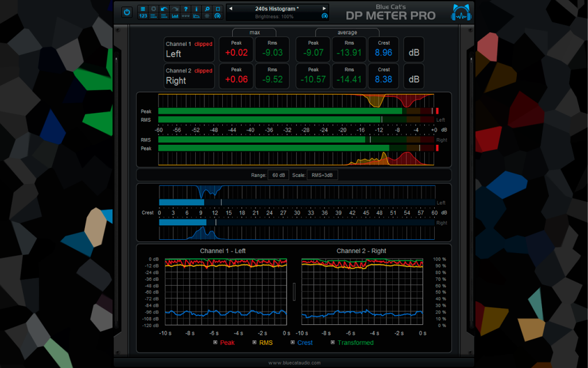Toggle the bar histogram view icon
This screenshot has width=588, height=368.
click(x=175, y=16)
